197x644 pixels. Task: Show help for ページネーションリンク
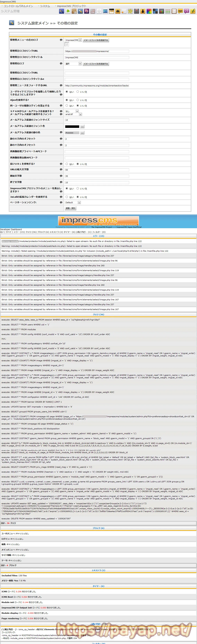coord(61,203)
